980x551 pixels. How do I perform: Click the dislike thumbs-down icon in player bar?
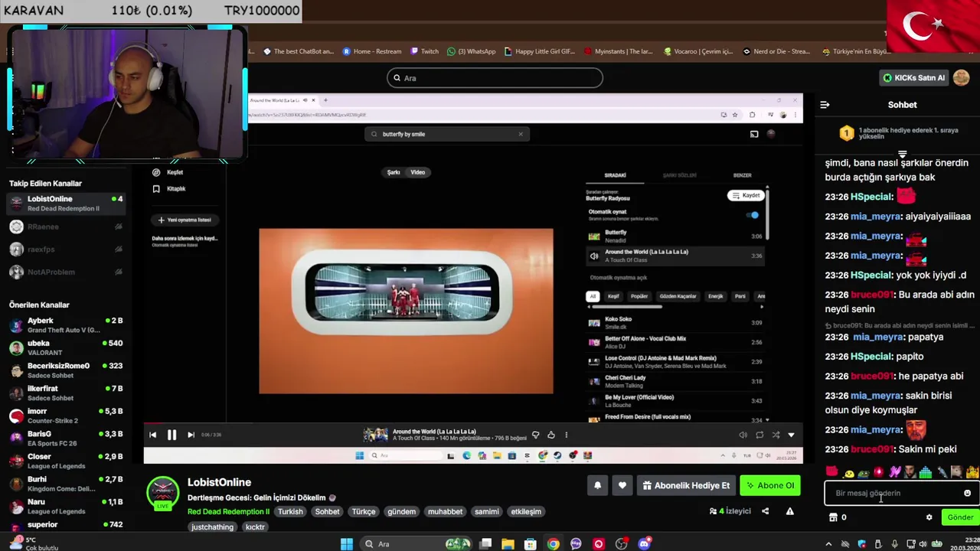[x=535, y=435]
